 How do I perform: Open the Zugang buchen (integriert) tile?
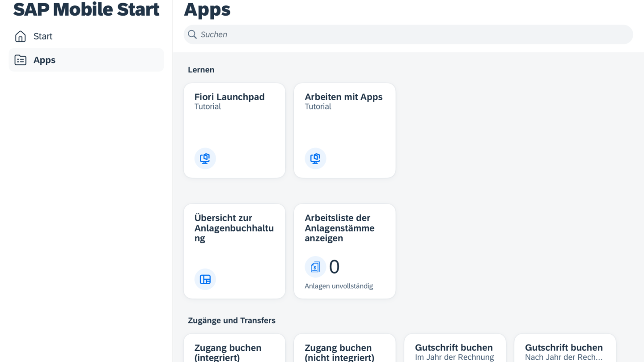[x=234, y=351]
